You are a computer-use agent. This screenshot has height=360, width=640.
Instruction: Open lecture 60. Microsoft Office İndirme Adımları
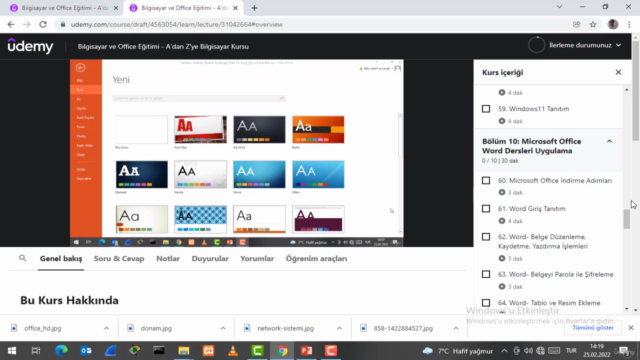point(555,180)
